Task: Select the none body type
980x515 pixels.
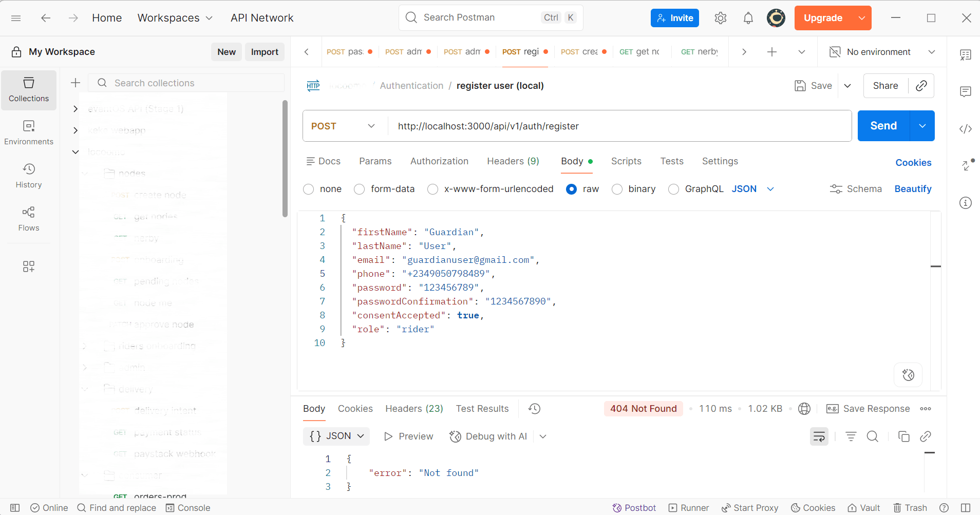Action: coord(309,189)
